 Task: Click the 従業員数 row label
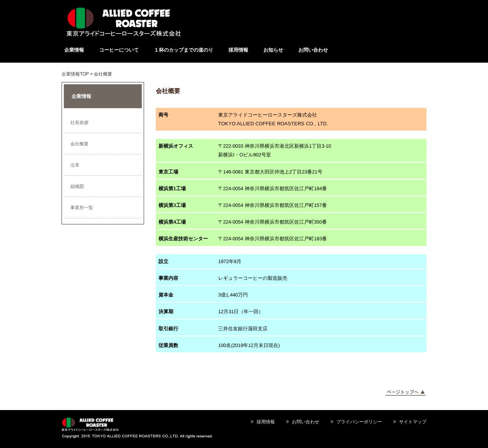click(x=168, y=345)
